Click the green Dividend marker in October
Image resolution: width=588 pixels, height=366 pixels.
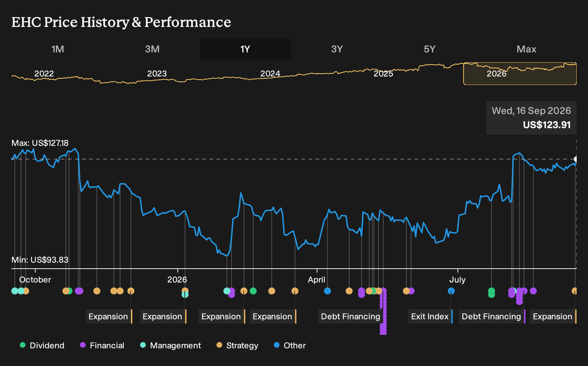(70, 291)
